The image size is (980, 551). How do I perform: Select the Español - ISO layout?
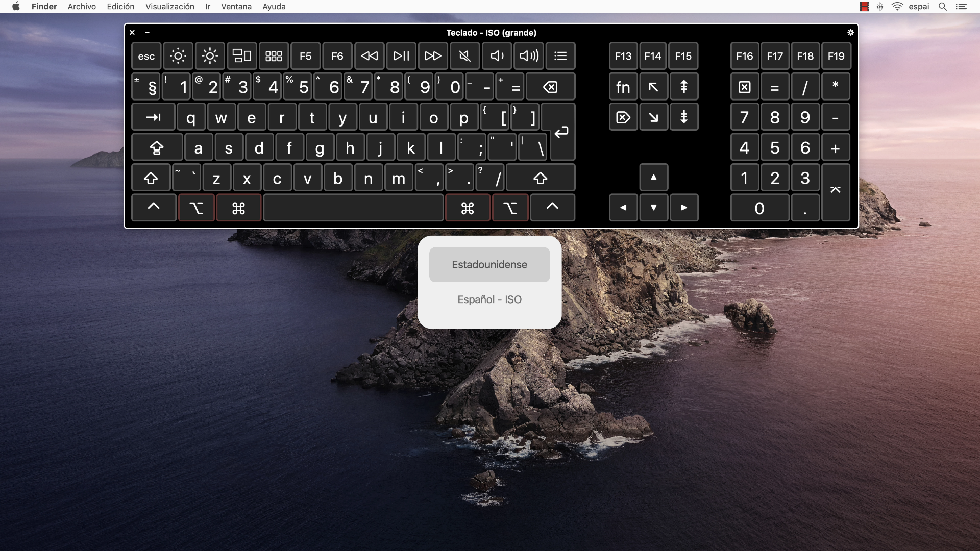(x=489, y=299)
